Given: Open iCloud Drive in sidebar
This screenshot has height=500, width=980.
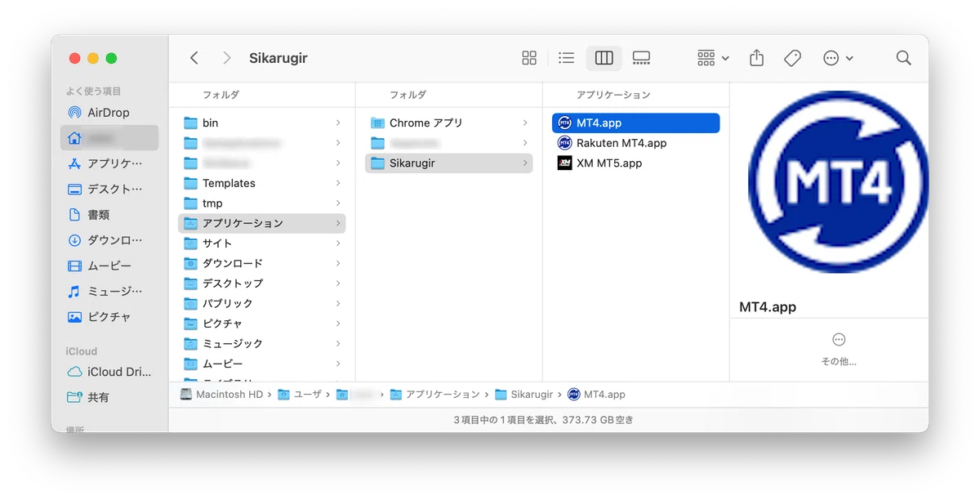Looking at the screenshot, I should pyautogui.click(x=109, y=372).
